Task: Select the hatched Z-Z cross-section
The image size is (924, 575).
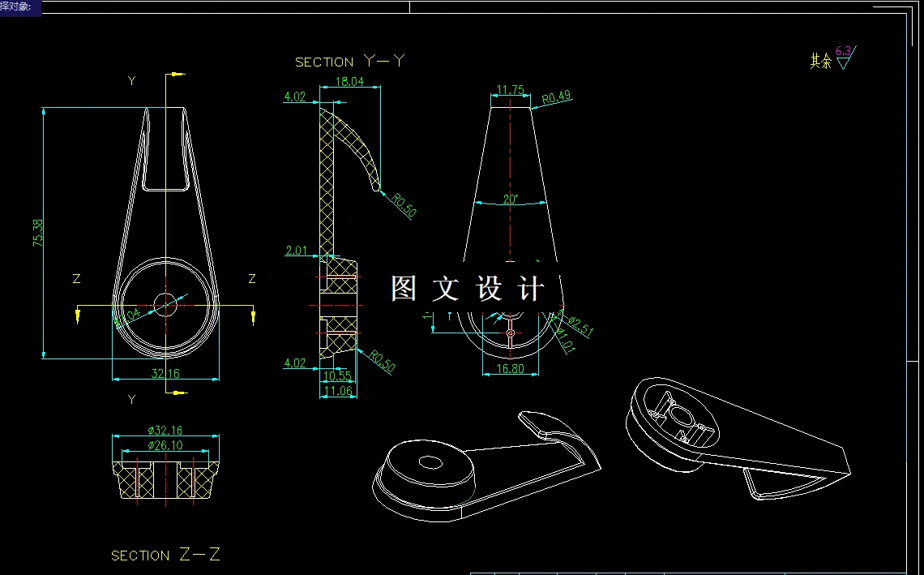Action: [165, 480]
